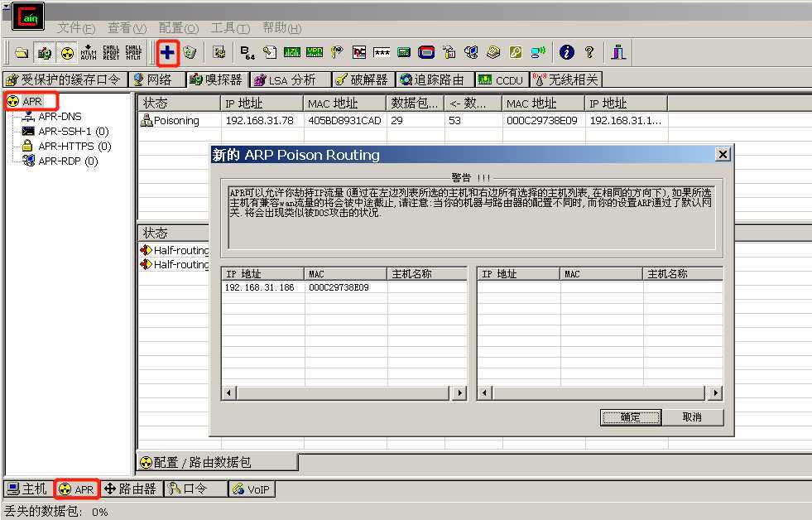Click the question mark help icon

point(589,52)
